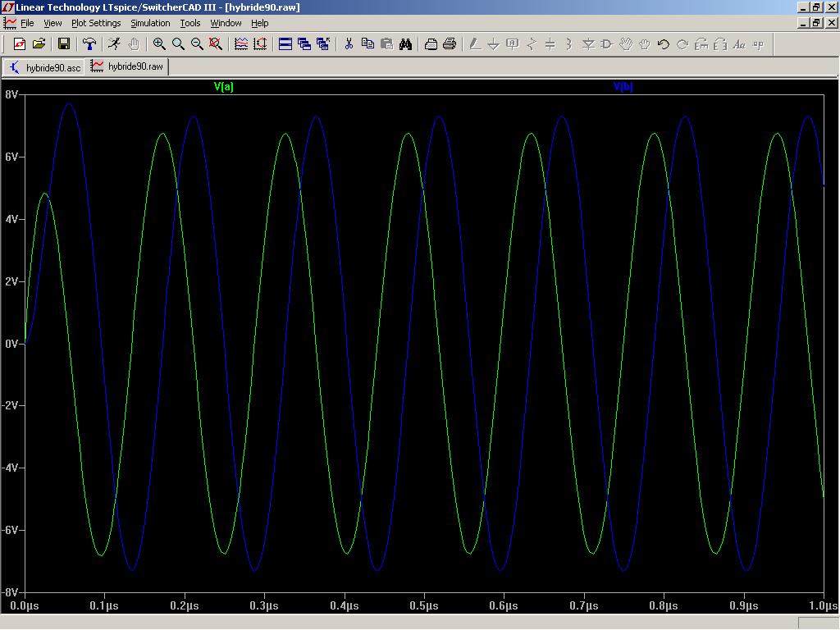
Task: Click the Find binoculars icon
Action: point(405,44)
